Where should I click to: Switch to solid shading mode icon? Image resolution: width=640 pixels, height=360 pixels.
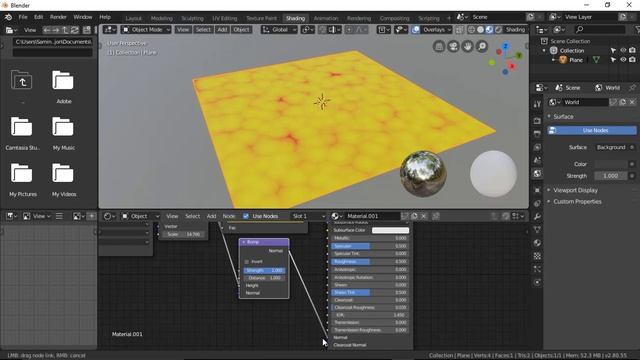[480, 30]
